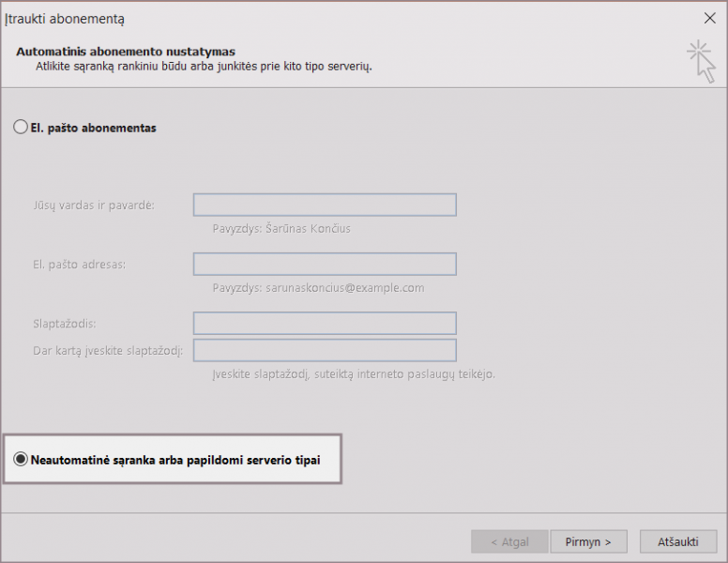This screenshot has height=563, width=728.
Task: Click the Įtraukti abonementą window title
Action: 65,18
